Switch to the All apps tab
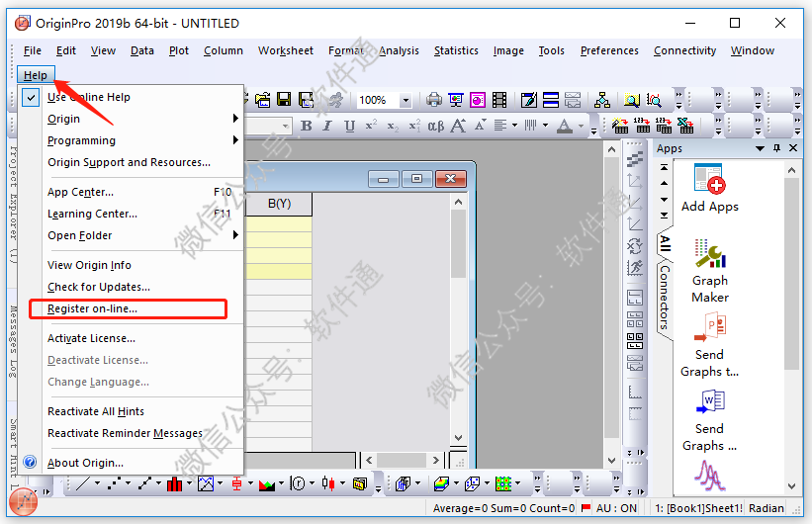This screenshot has width=812, height=524. 665,243
